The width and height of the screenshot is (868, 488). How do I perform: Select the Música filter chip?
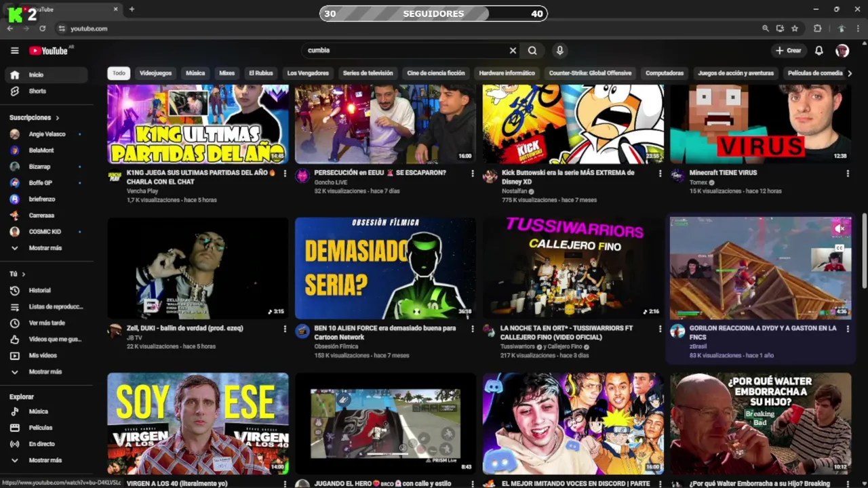point(195,73)
